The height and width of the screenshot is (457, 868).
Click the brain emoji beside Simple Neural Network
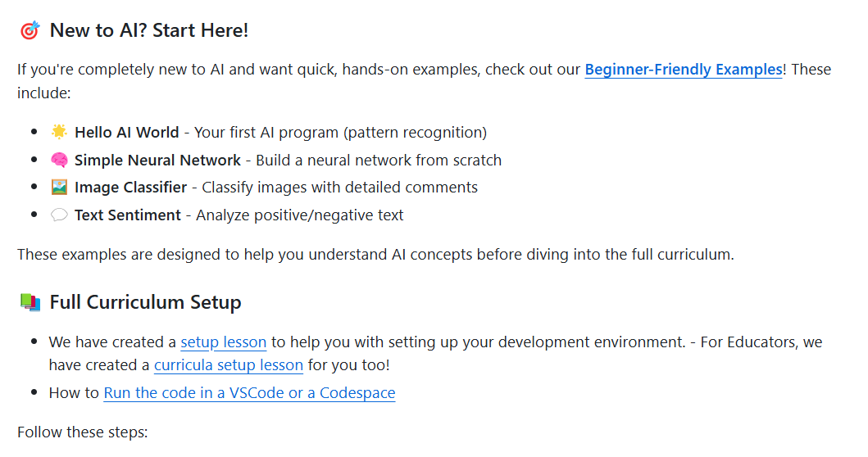[59, 160]
